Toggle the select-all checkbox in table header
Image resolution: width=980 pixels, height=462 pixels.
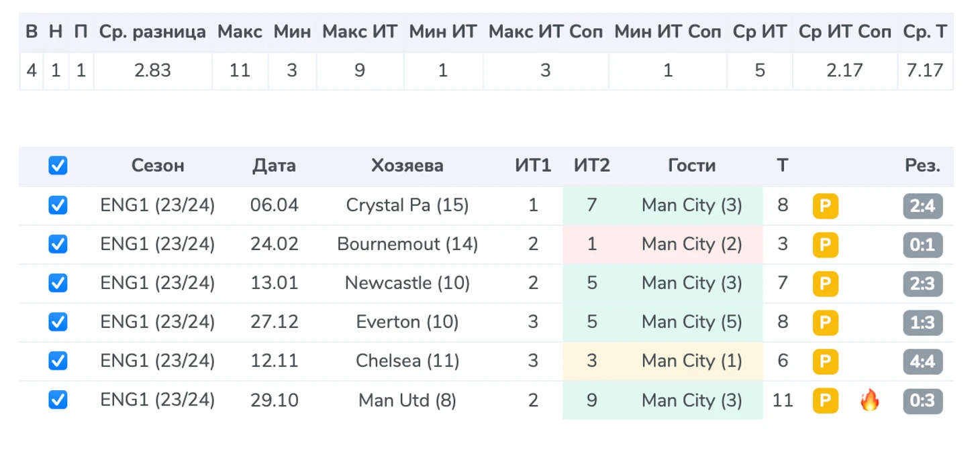click(58, 165)
